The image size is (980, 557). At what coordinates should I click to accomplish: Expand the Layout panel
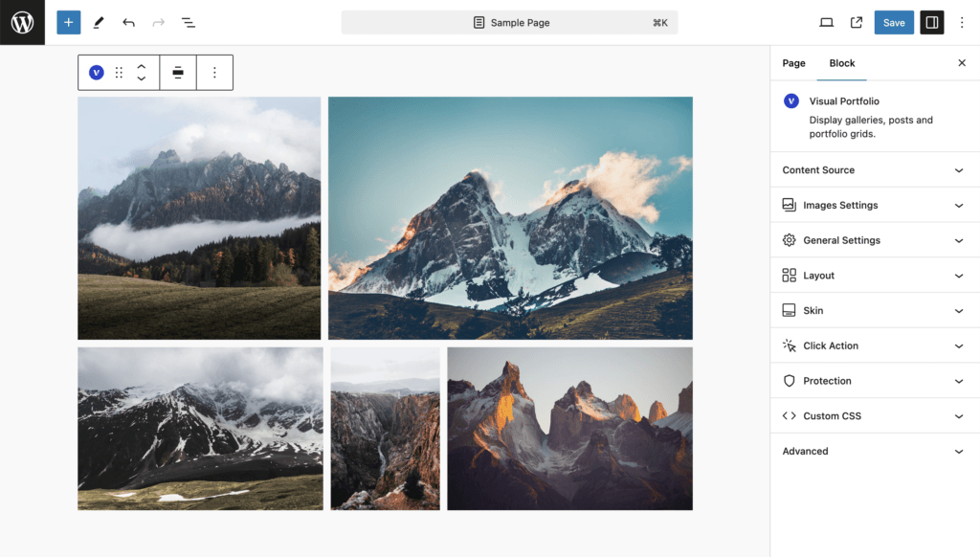[875, 275]
